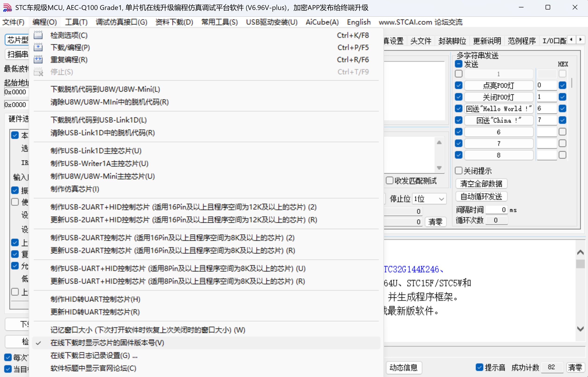Click the 检测选项 menu icon
Image resolution: width=588 pixels, height=377 pixels.
[38, 35]
